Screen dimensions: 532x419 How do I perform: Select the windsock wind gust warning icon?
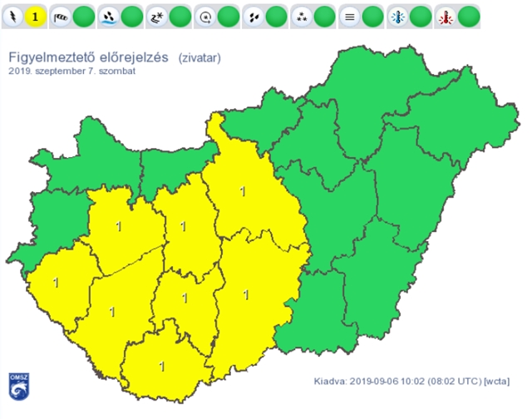61,17
